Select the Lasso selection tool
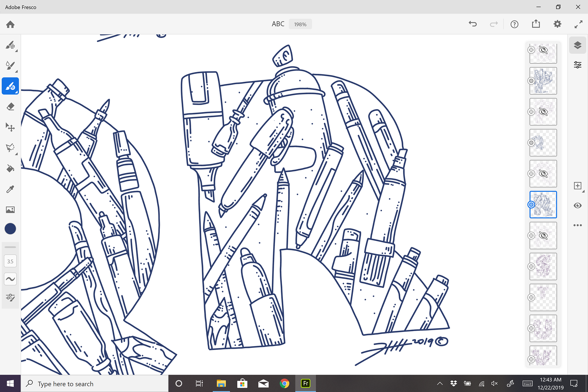Image resolution: width=588 pixels, height=392 pixels. click(10, 148)
